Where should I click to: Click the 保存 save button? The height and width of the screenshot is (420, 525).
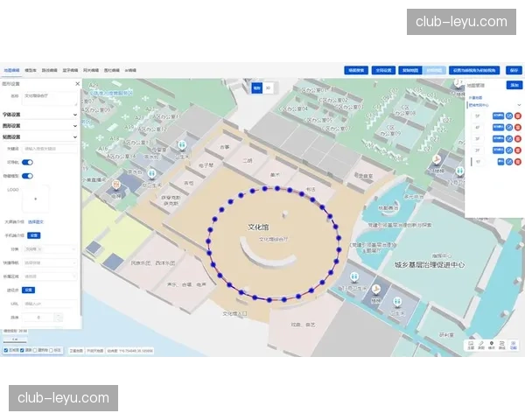[x=514, y=70]
